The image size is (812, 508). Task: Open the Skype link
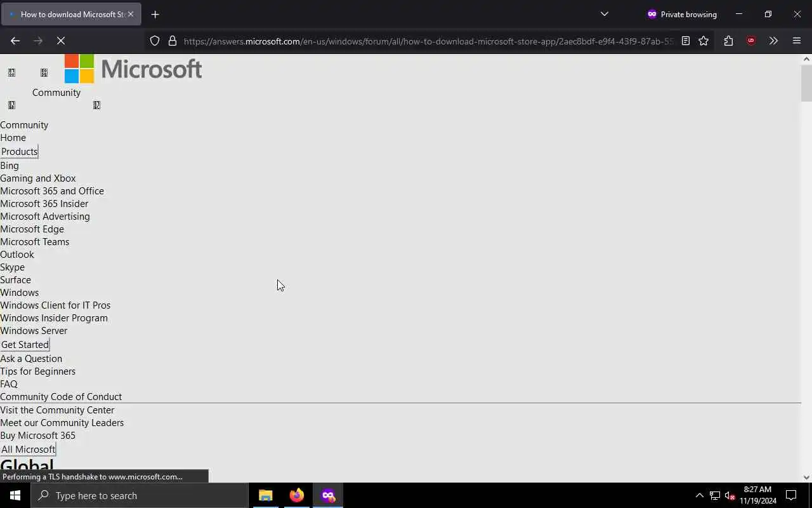[13, 267]
